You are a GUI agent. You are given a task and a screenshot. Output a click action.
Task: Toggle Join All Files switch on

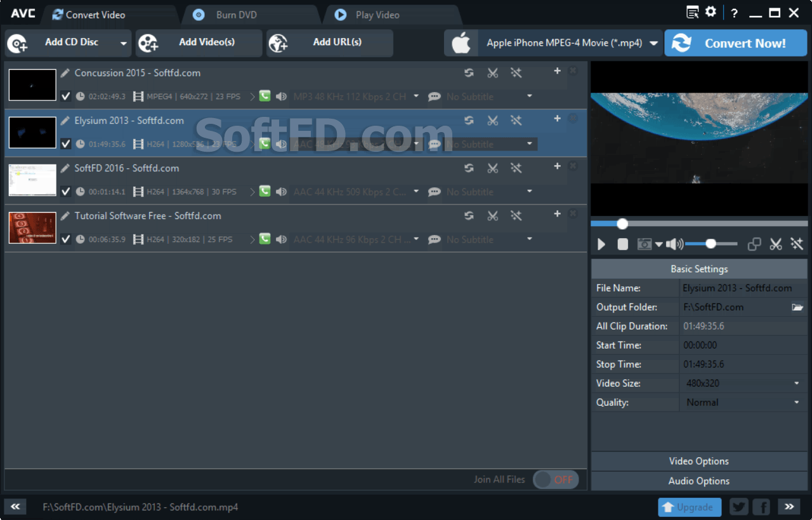(556, 480)
